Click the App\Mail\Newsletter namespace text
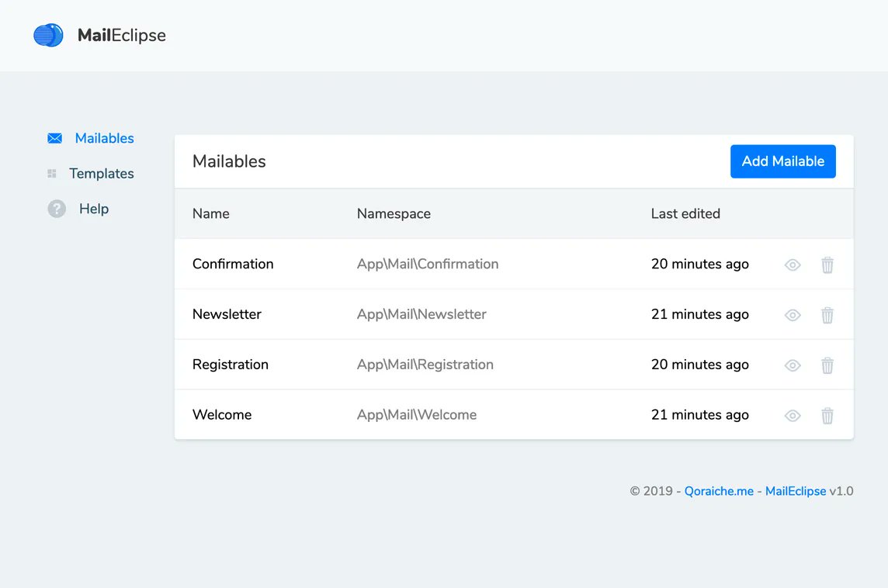This screenshot has width=888, height=588. point(421,314)
